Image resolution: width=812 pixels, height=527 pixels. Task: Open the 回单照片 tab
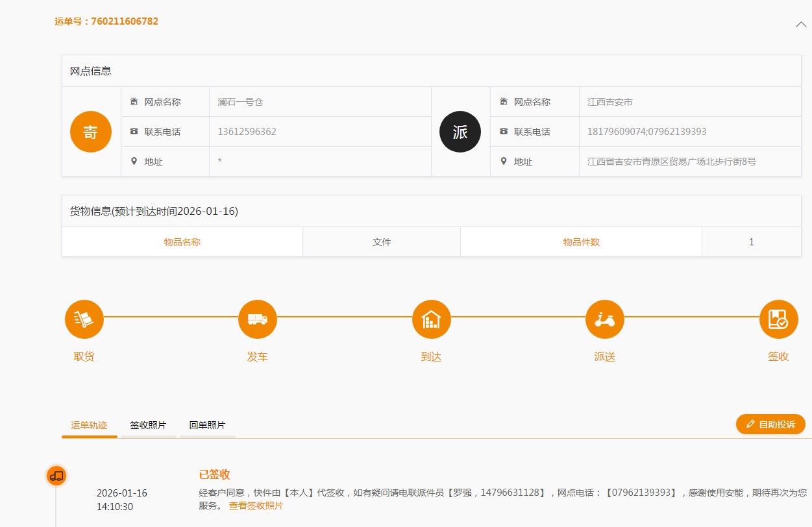click(207, 425)
